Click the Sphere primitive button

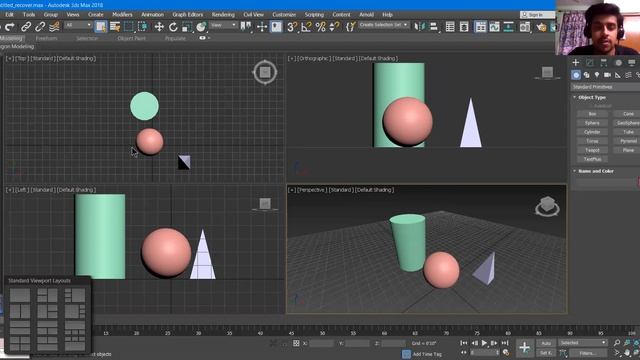coord(592,123)
